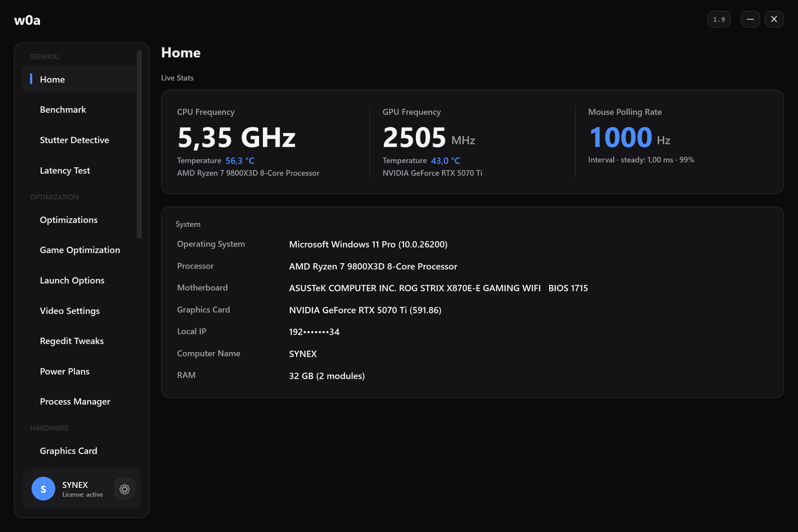Click the Processor row's AMD Ryzen value
Viewport: 798px width, 532px height.
373,266
